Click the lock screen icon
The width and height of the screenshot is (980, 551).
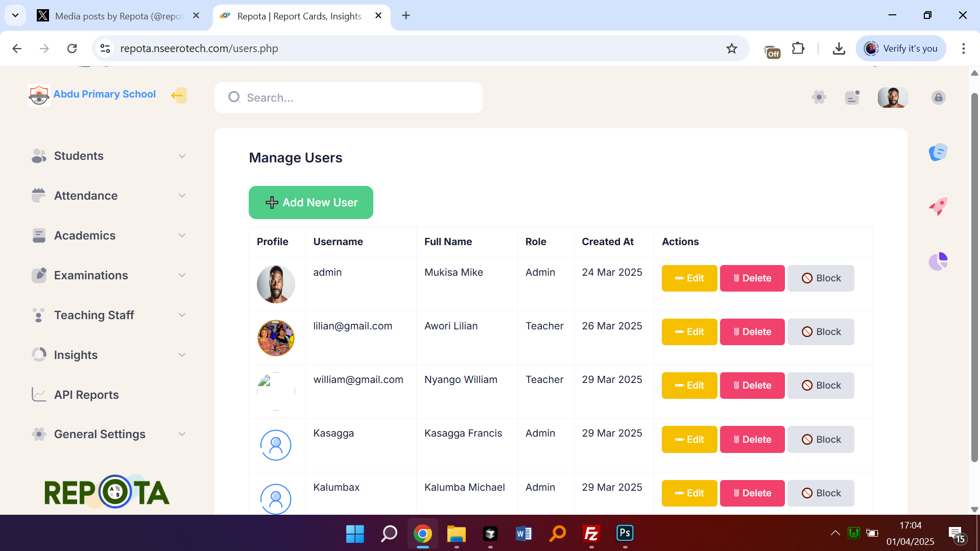pos(938,98)
